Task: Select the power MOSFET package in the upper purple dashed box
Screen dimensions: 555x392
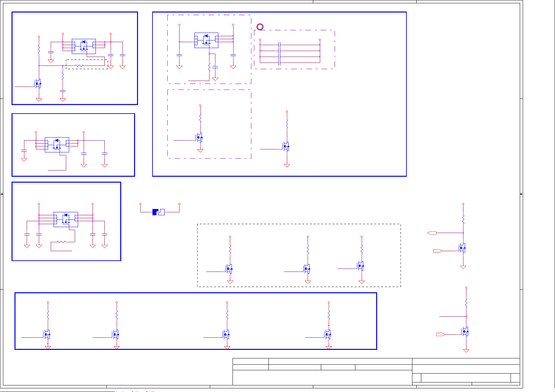Action: [x=206, y=40]
